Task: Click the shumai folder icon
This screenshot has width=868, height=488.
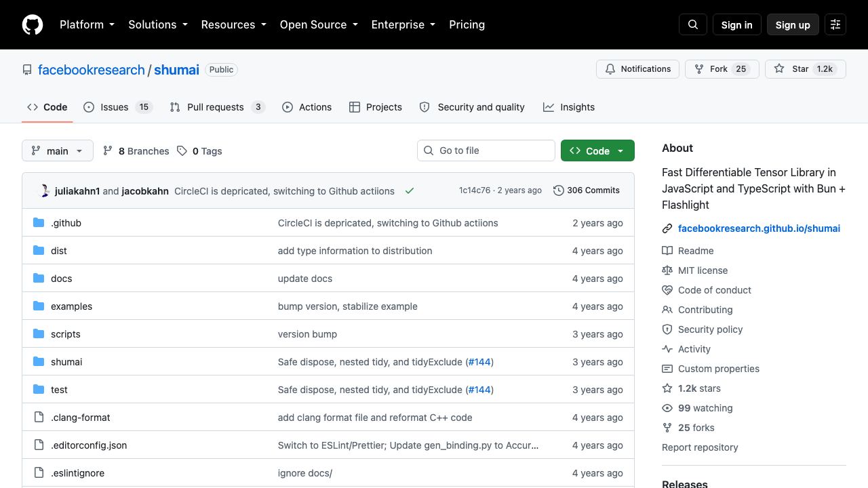Action: coord(39,362)
